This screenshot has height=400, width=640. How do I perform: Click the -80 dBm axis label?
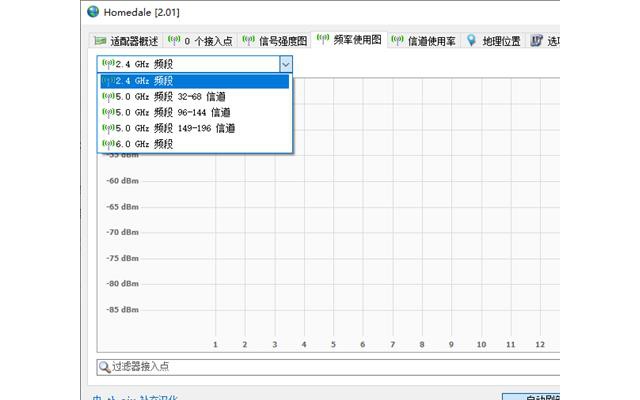[122, 284]
